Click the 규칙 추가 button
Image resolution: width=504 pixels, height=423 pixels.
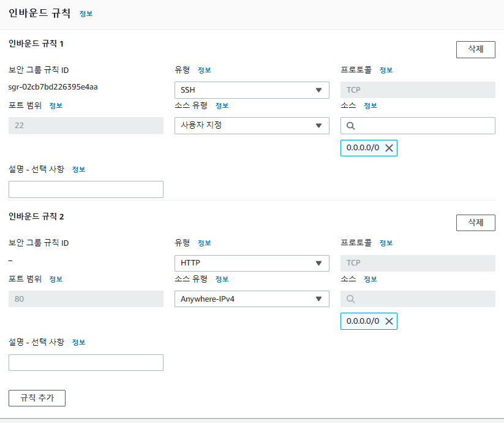(37, 398)
